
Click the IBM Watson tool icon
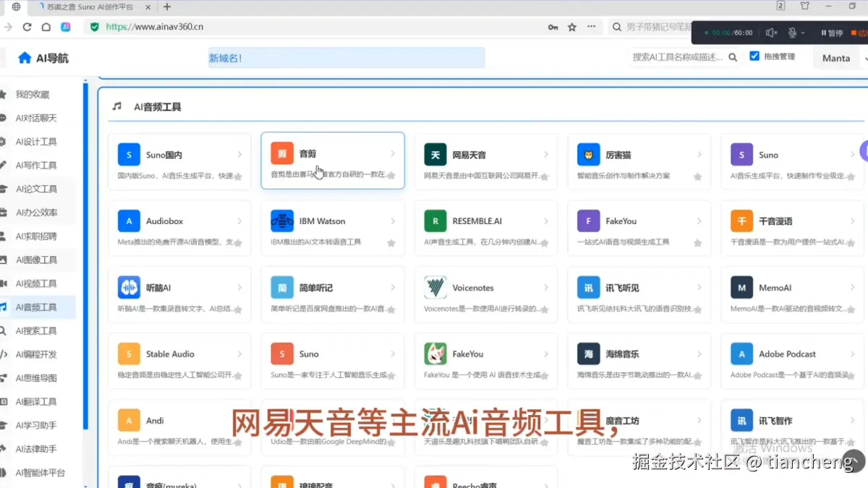coord(282,221)
